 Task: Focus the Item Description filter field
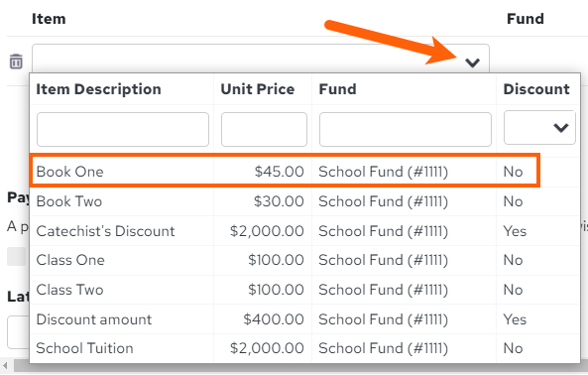123,129
